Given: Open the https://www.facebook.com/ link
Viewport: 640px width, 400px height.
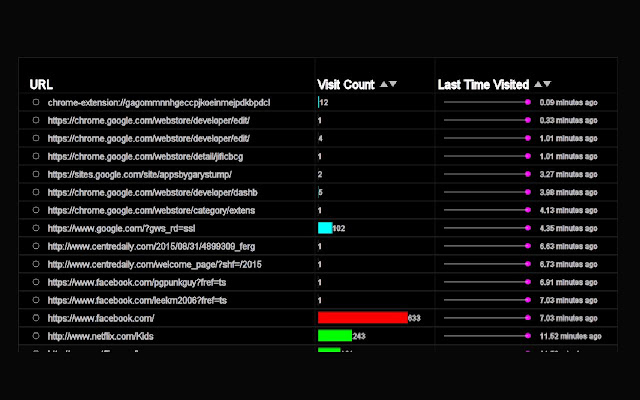Looking at the screenshot, I should [101, 318].
